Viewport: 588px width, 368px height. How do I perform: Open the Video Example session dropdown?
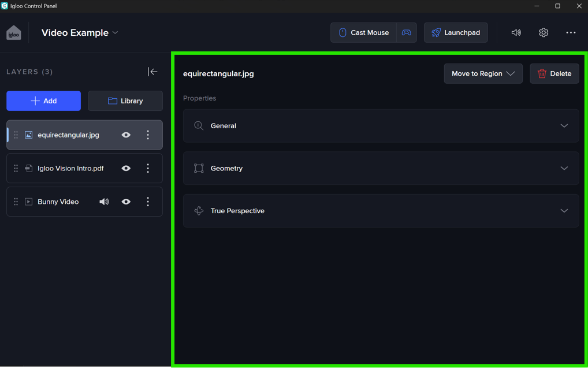(x=80, y=33)
